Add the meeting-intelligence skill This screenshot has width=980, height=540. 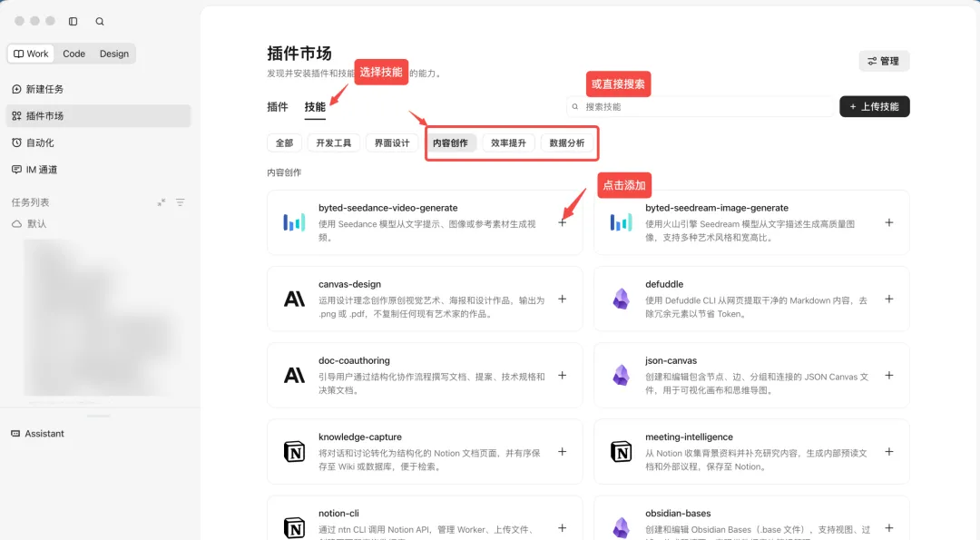pos(888,451)
